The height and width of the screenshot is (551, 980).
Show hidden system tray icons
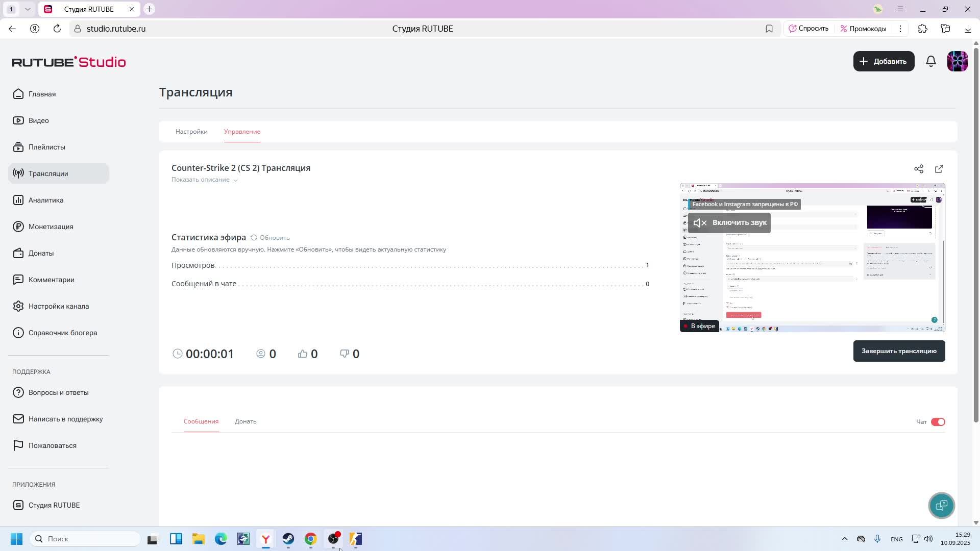click(844, 539)
